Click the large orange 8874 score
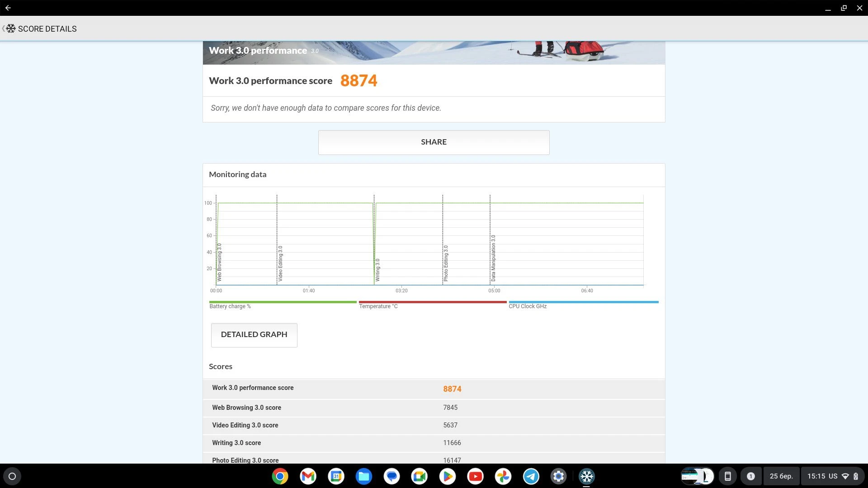The image size is (868, 488). [359, 81]
